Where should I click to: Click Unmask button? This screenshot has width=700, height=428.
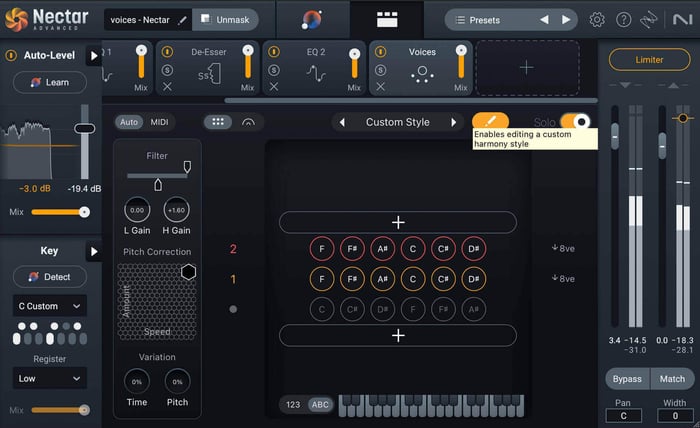225,20
